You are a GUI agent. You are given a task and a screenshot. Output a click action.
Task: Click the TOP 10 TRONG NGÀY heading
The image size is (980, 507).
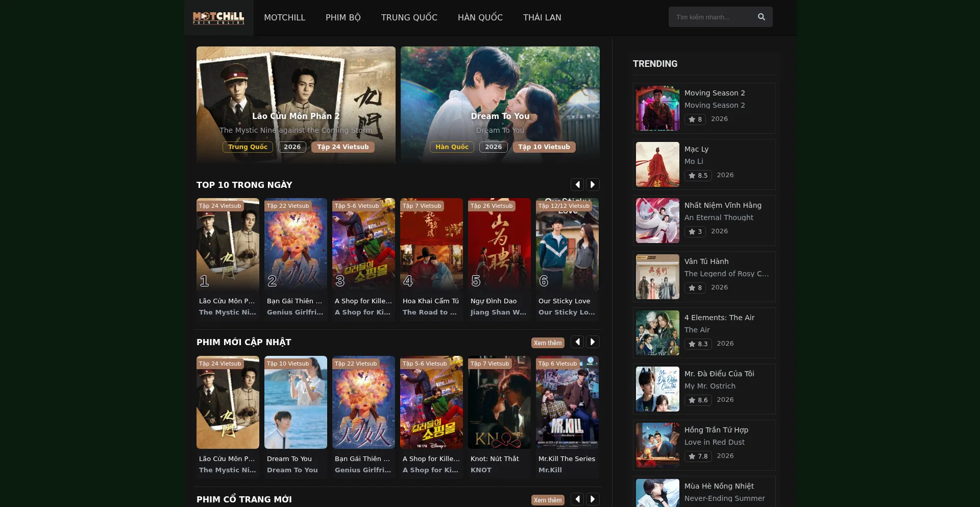pyautogui.click(x=244, y=185)
